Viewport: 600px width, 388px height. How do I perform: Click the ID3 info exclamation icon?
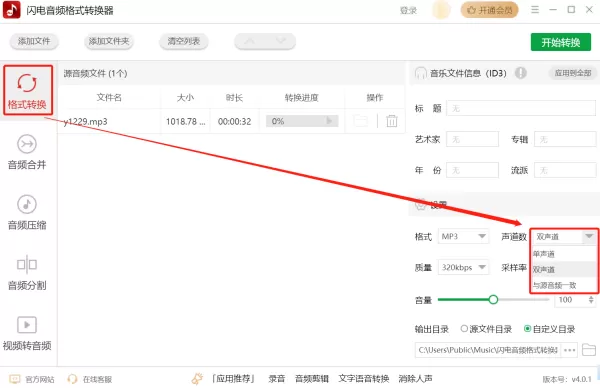pyautogui.click(x=520, y=73)
